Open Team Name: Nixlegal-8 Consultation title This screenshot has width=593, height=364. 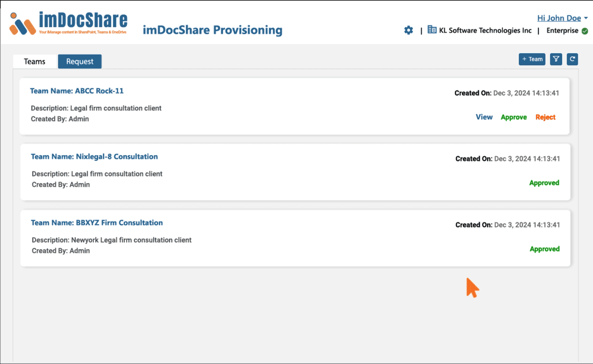pos(94,156)
